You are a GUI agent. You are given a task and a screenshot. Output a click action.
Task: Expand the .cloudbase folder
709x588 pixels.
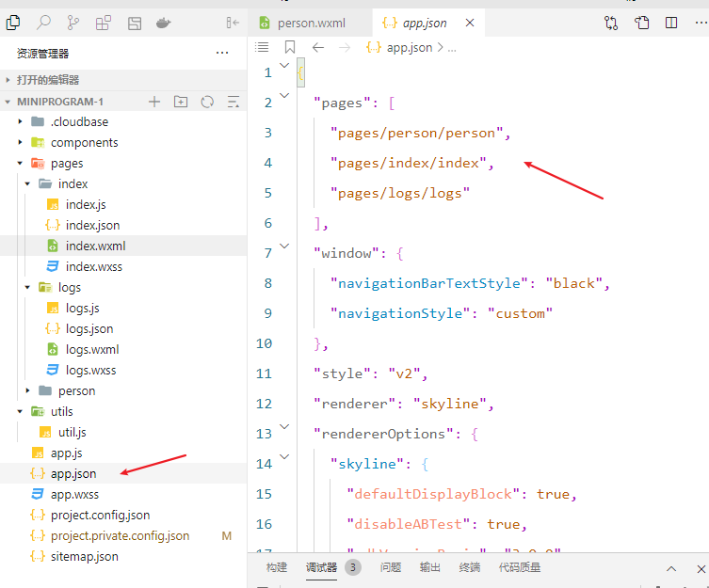coord(20,121)
